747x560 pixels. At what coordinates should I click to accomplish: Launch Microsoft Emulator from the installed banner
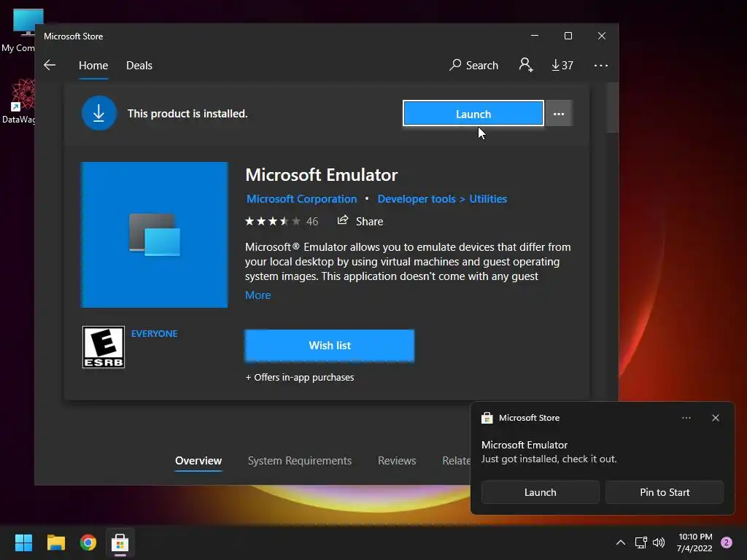click(473, 114)
